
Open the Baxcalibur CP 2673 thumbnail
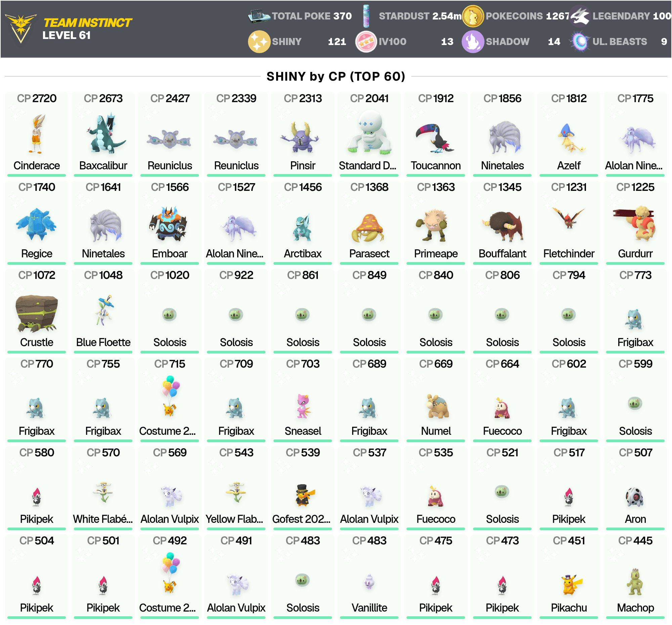103,134
